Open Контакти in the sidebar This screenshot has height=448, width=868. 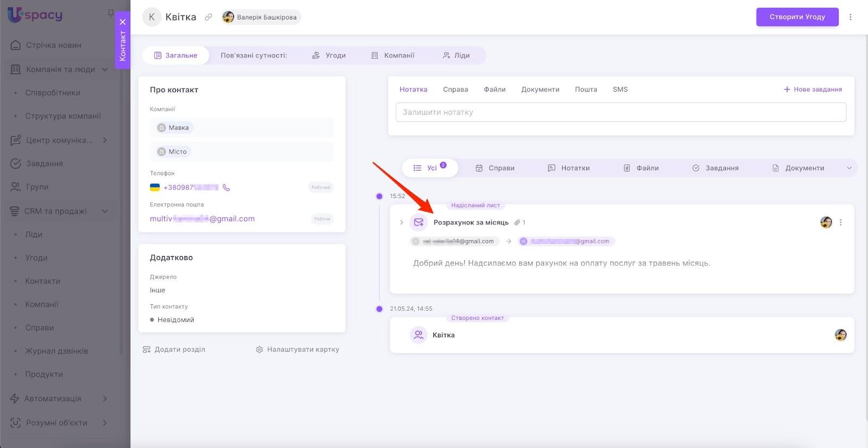click(43, 281)
